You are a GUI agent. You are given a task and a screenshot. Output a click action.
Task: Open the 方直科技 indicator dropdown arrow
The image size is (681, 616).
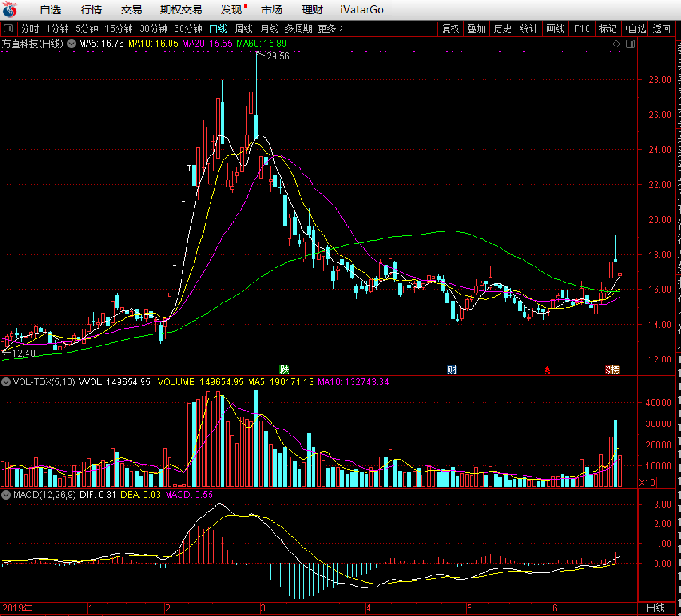pos(72,44)
